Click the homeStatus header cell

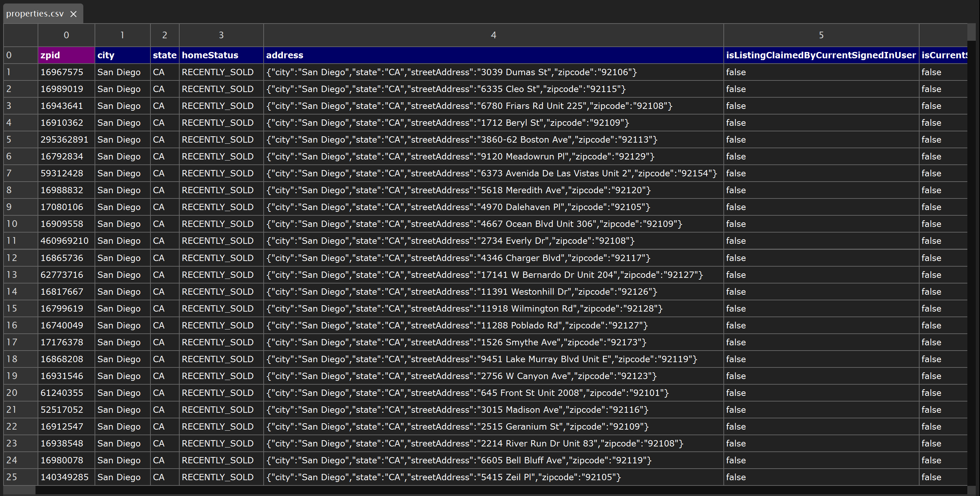tap(221, 55)
